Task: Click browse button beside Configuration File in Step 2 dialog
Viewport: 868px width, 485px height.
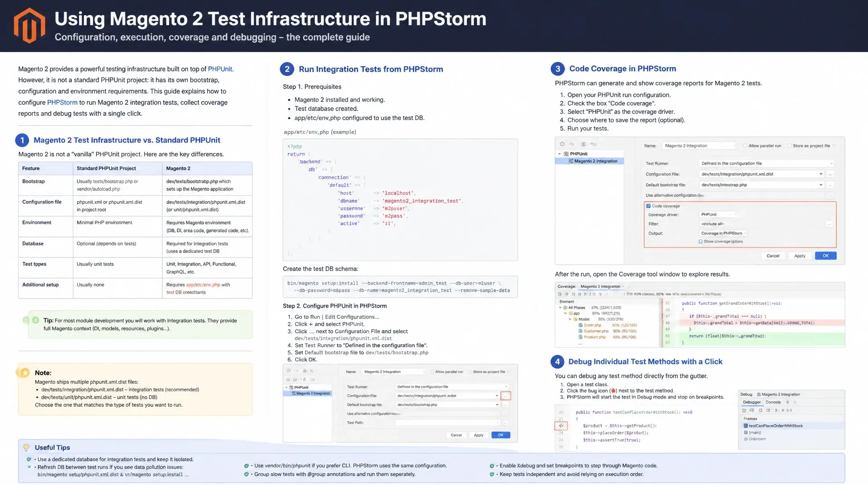Action: pos(505,395)
